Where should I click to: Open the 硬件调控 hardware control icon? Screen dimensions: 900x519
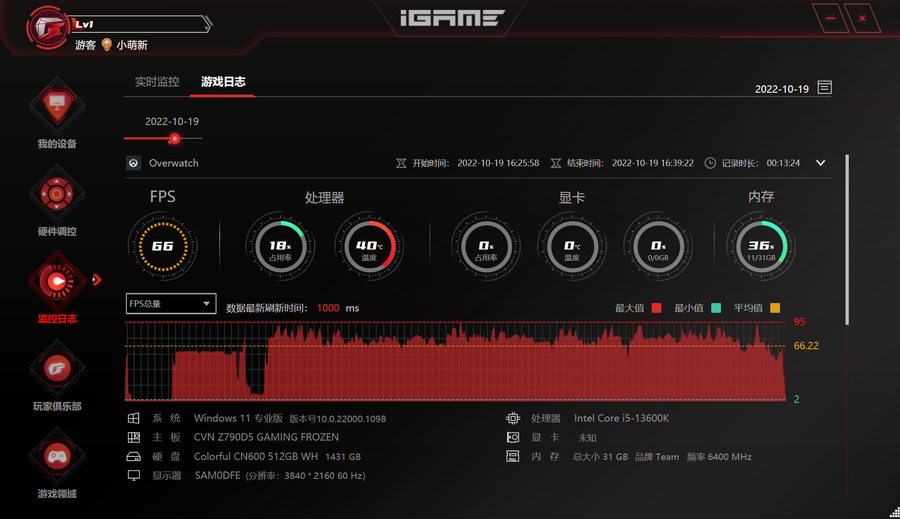coord(57,193)
